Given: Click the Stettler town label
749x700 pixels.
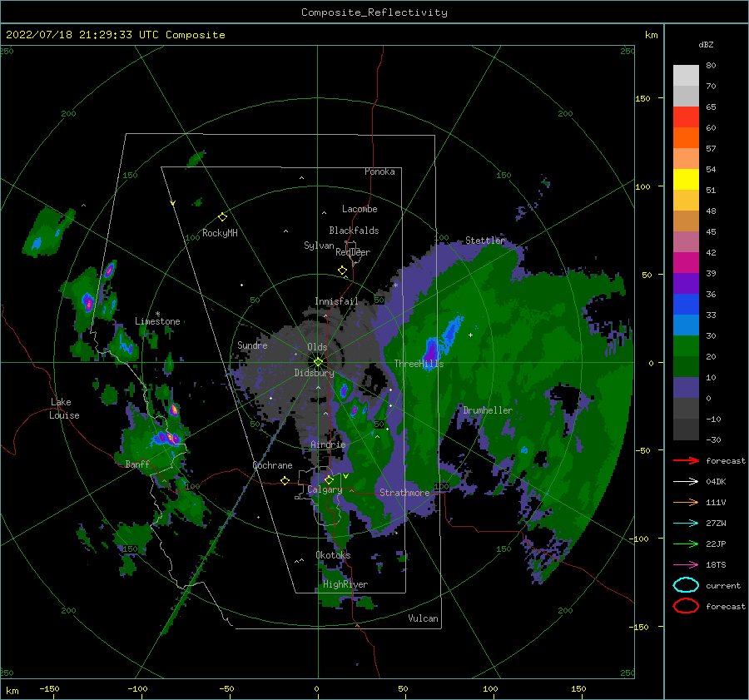Looking at the screenshot, I should pyautogui.click(x=485, y=241).
